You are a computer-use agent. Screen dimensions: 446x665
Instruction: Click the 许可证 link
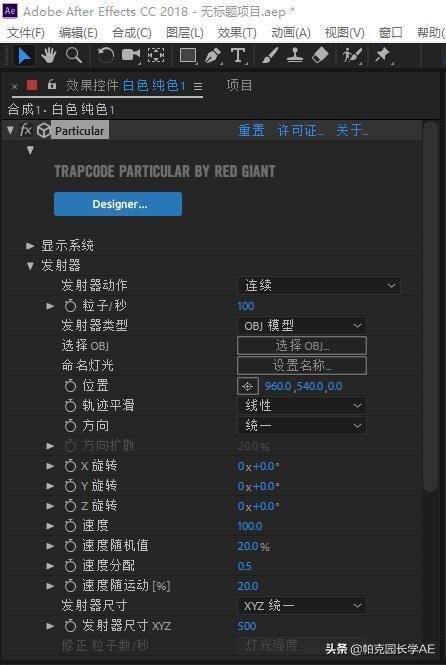click(301, 130)
